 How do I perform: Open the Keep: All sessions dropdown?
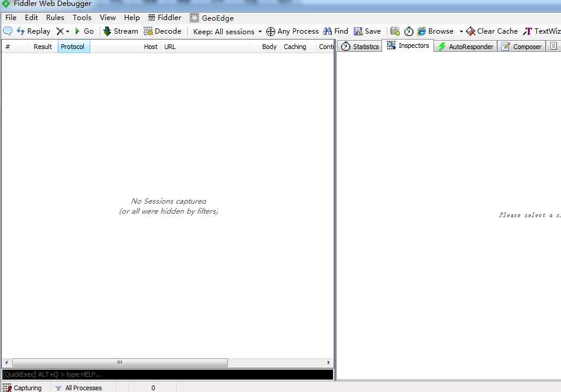point(227,31)
